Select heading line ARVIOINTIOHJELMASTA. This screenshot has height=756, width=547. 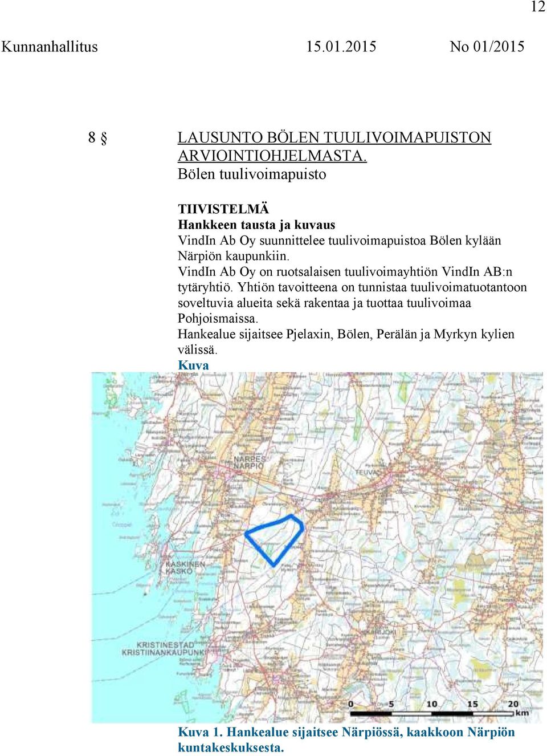pos(272,156)
